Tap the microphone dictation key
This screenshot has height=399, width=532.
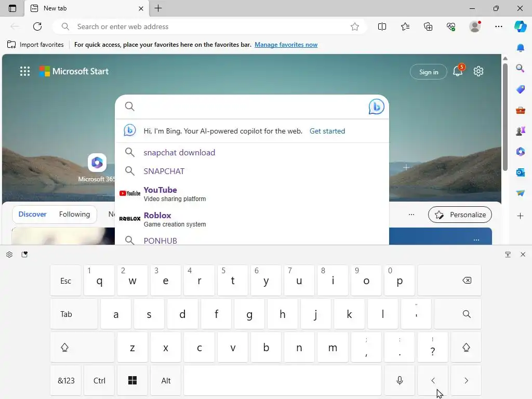point(400,381)
